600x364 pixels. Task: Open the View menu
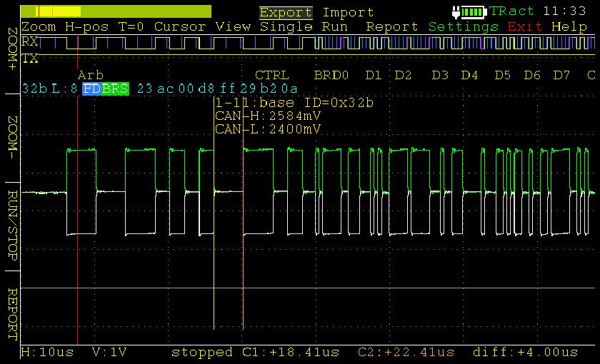point(234,26)
